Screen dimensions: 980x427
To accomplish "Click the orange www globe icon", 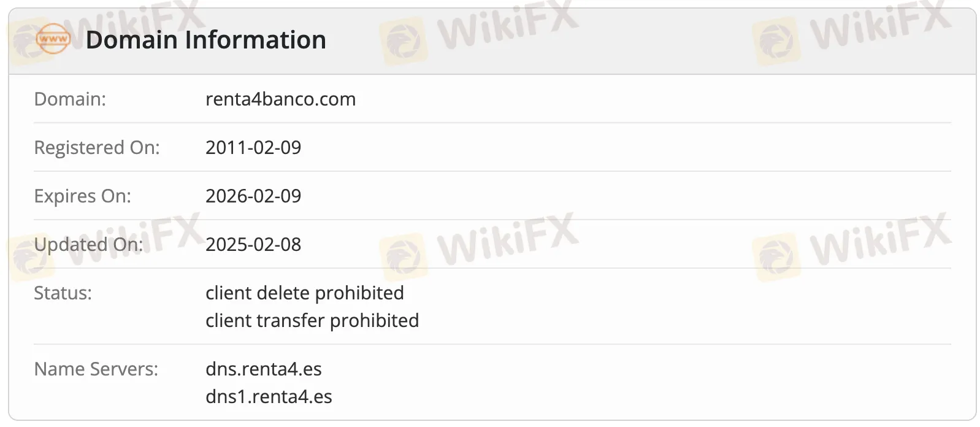I will click(53, 39).
